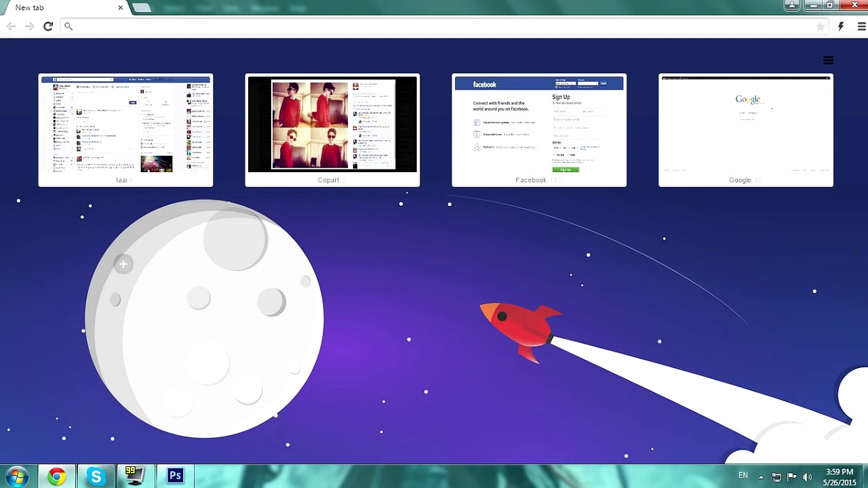Open Photoshop from the taskbar

click(175, 476)
